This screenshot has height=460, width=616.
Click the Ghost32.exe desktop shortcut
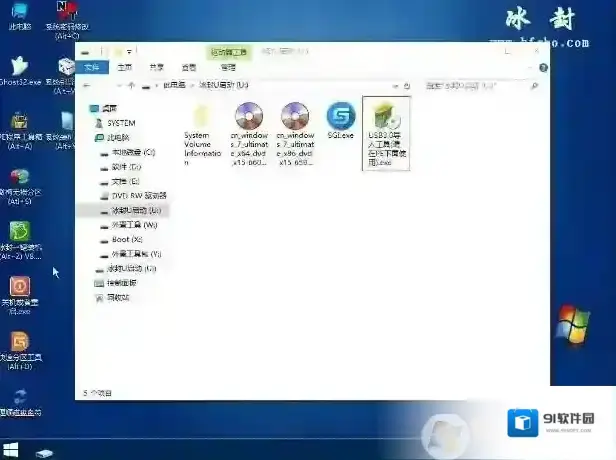20,70
